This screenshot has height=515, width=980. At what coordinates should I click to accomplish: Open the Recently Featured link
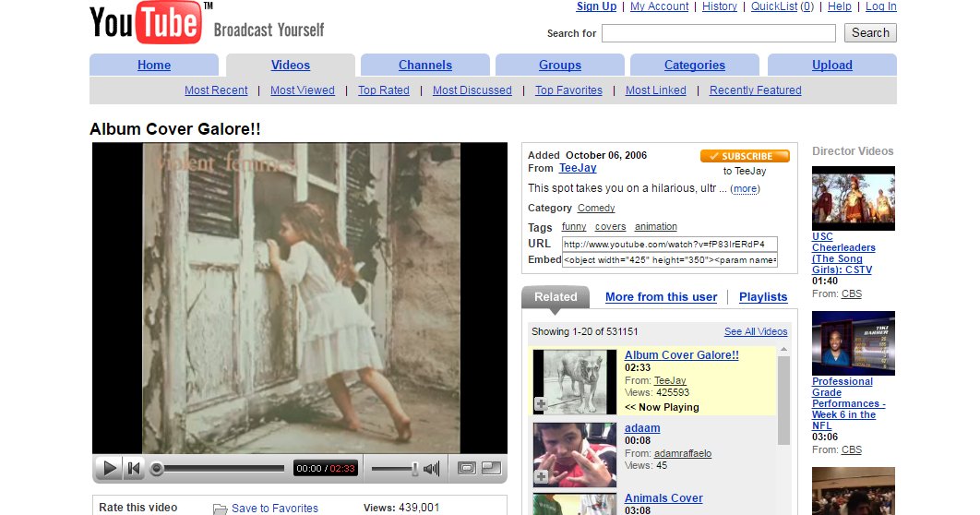click(755, 90)
